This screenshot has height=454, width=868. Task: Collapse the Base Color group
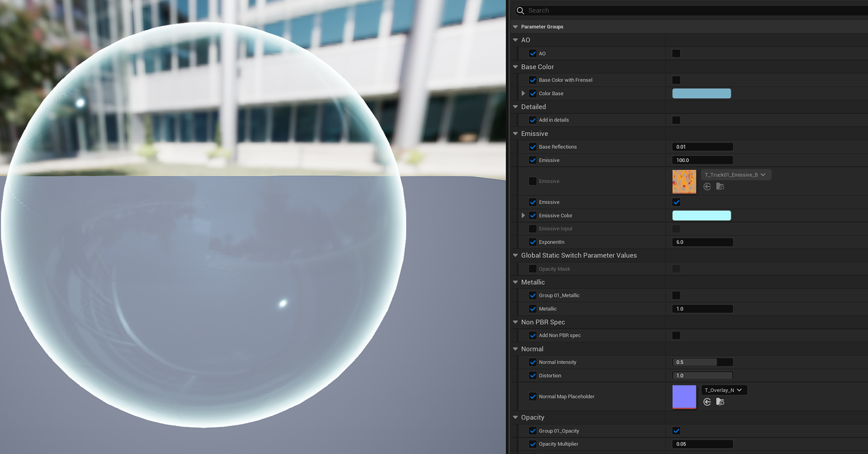515,67
